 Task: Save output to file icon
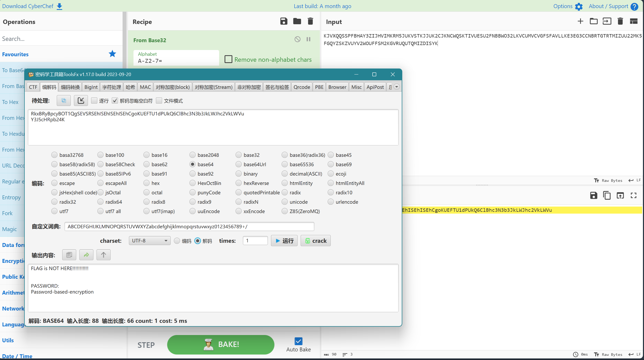point(594,195)
